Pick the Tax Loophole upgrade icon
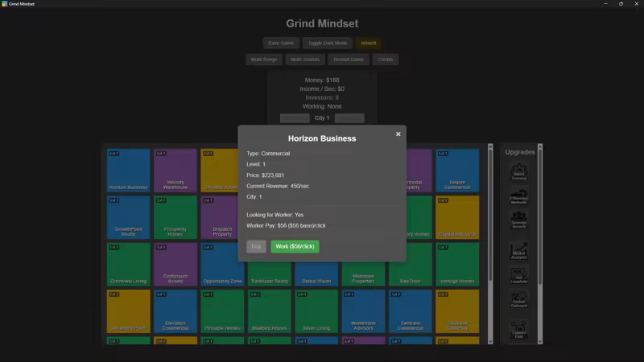 coord(518,276)
